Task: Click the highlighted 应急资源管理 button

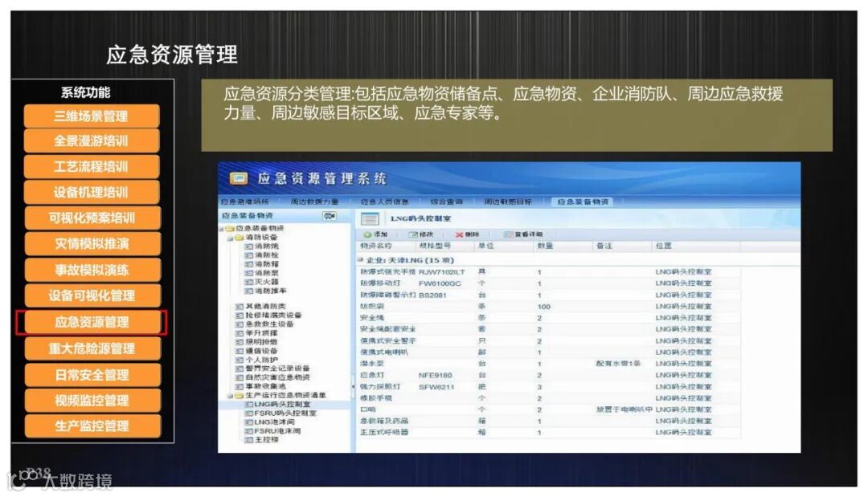Action: [92, 322]
